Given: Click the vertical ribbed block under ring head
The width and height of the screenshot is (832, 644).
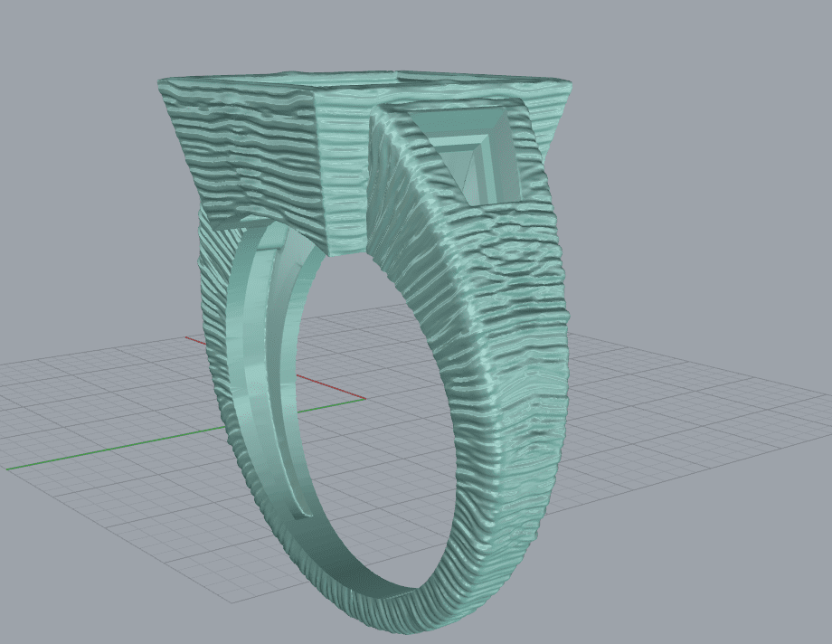Looking at the screenshot, I should (342, 181).
